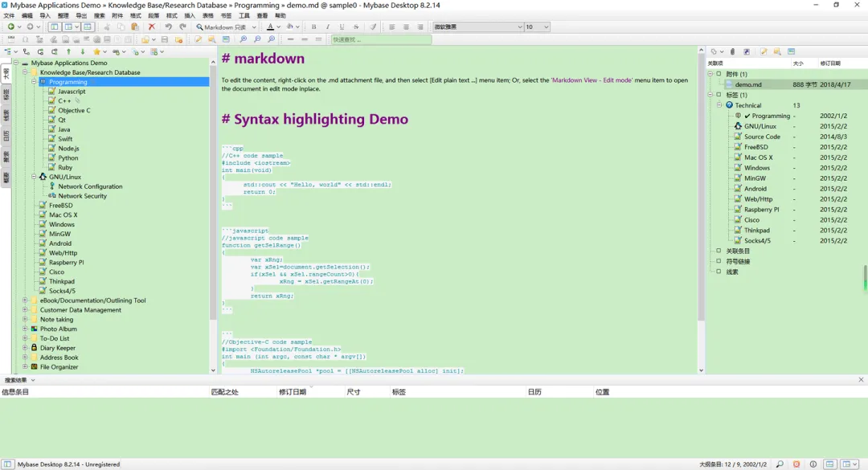Click the document content vertical scrollbar
Viewport: 868px width, 470px height.
tap(701, 210)
